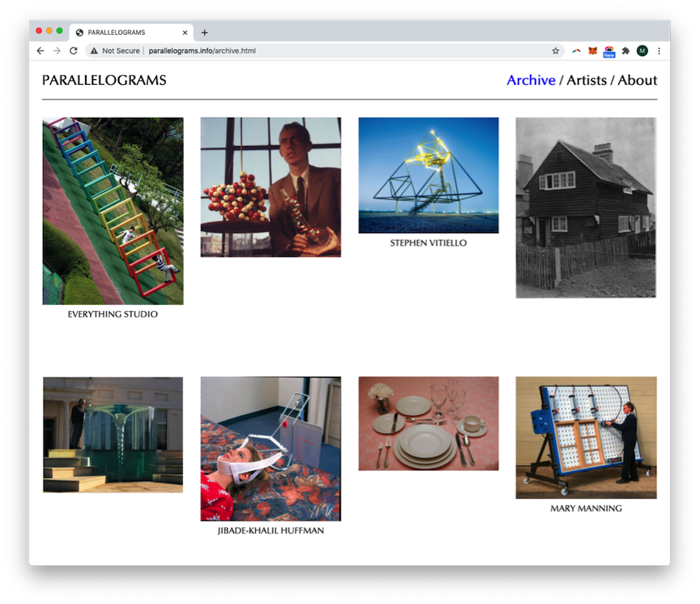Screen dimensions: 700x604
Task: Click the red close window button
Action: (x=39, y=31)
